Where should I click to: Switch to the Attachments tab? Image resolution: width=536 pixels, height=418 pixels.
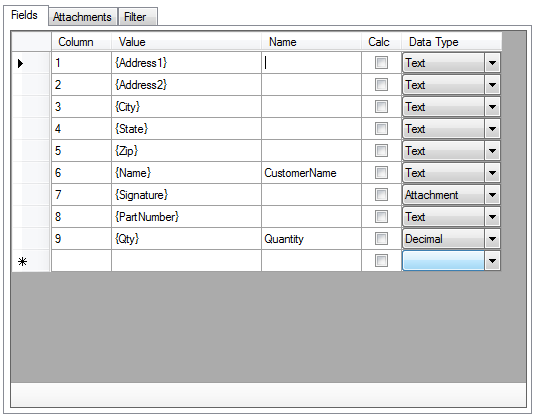point(83,17)
